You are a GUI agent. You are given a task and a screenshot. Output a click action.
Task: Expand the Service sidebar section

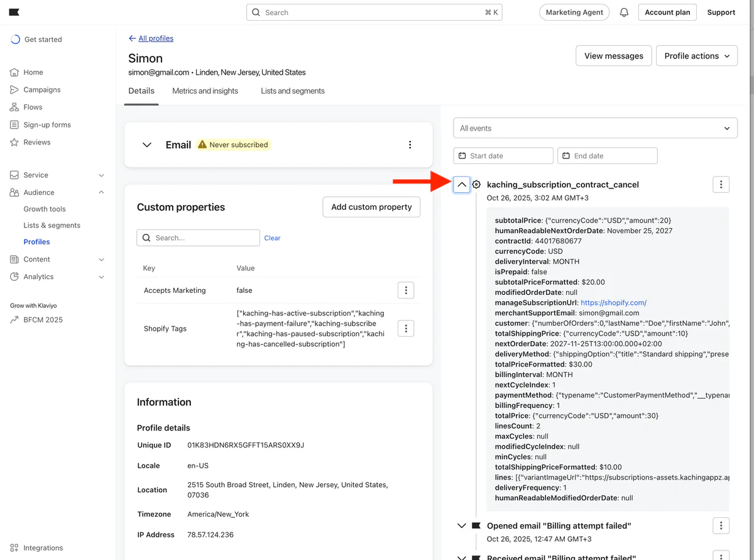click(102, 175)
